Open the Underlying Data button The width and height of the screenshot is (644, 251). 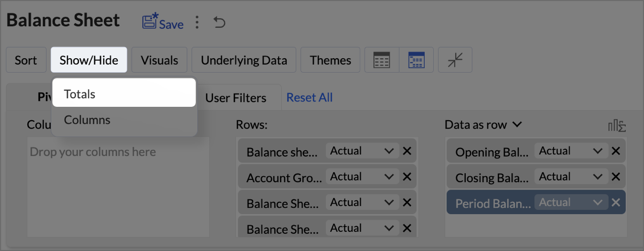244,60
